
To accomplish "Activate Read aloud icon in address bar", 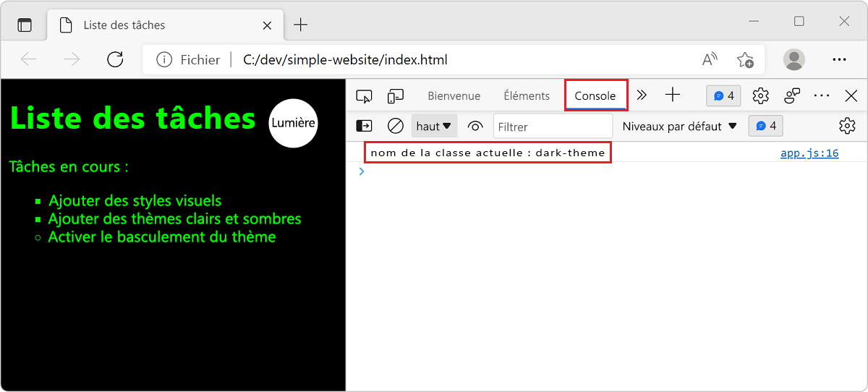I will point(710,59).
